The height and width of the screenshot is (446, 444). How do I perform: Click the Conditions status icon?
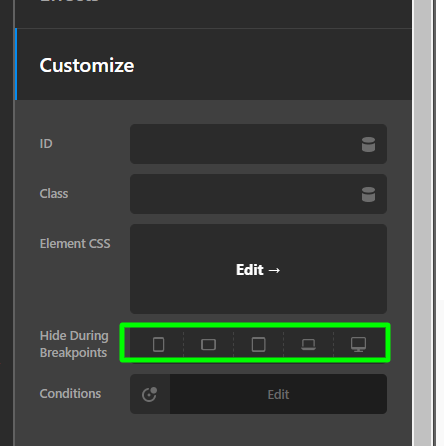[x=150, y=394]
